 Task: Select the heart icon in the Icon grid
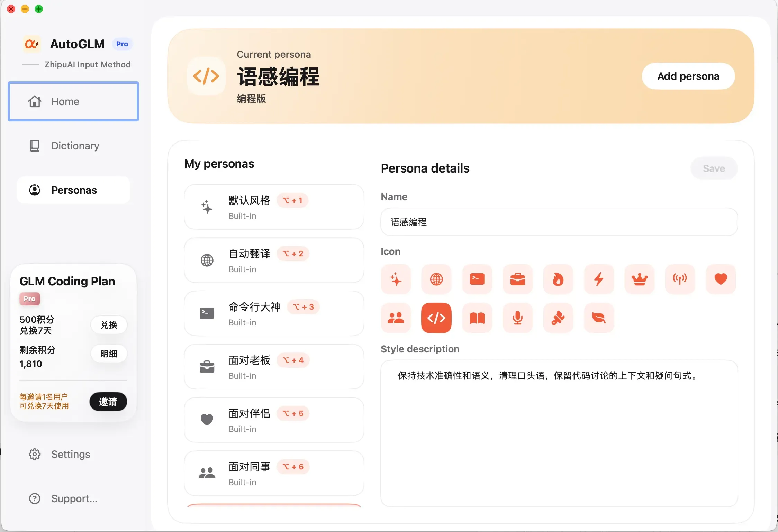pyautogui.click(x=721, y=279)
